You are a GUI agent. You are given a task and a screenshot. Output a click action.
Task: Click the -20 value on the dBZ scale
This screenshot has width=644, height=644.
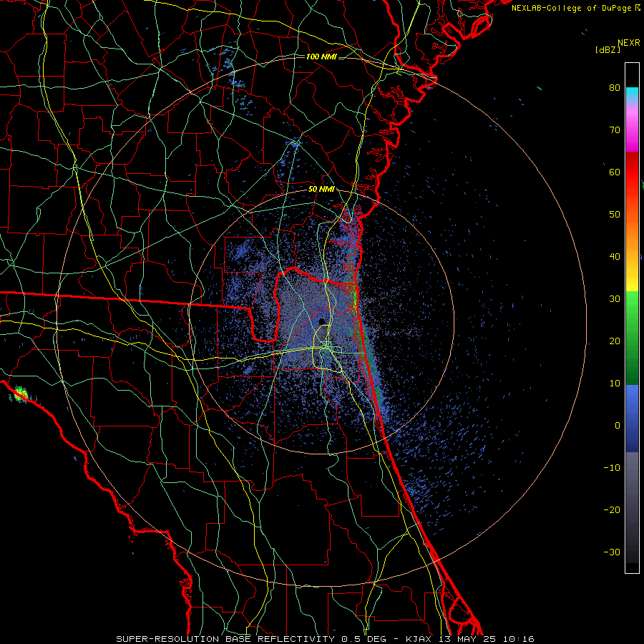[612, 509]
